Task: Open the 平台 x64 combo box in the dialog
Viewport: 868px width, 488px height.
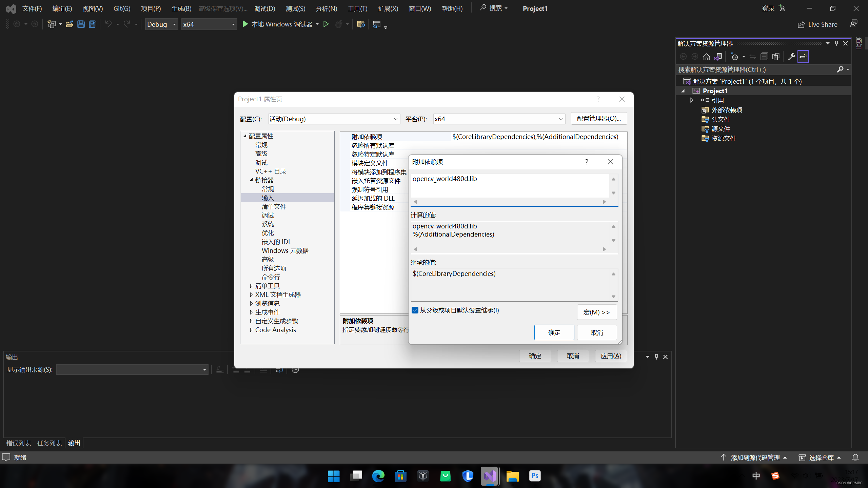Action: pos(499,119)
